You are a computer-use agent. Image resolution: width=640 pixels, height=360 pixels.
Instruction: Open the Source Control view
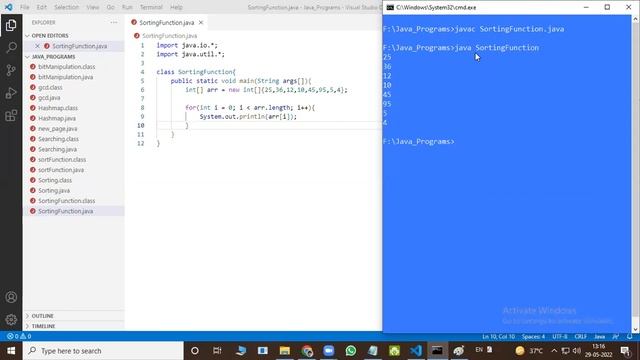11,70
